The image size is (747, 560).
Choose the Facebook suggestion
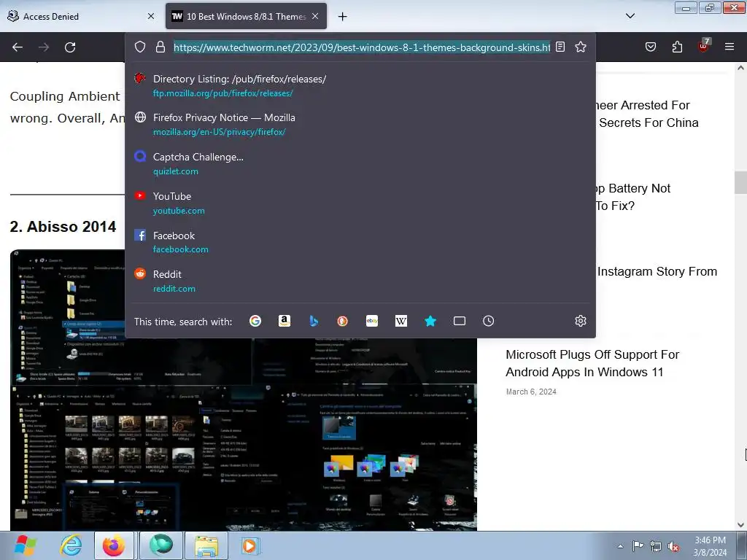tap(360, 242)
